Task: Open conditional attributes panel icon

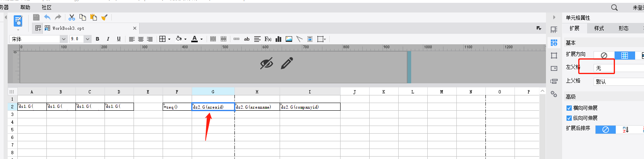Action: click(554, 81)
